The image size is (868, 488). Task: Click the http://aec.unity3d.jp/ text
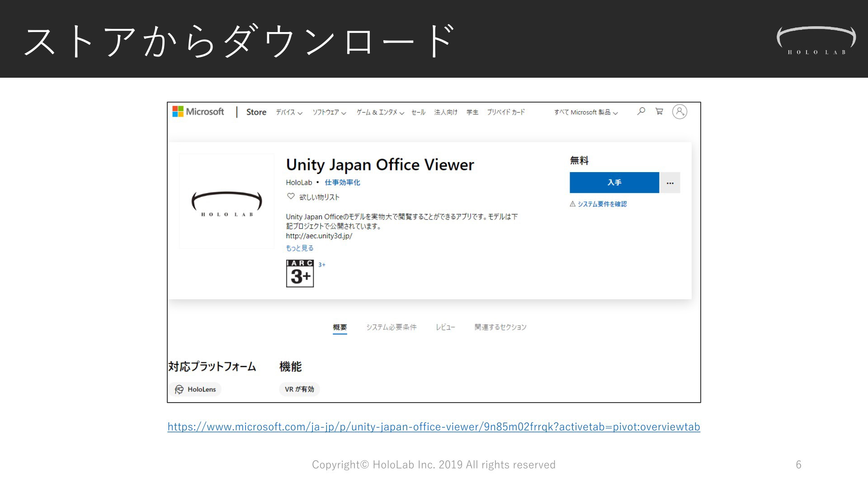[x=319, y=236]
